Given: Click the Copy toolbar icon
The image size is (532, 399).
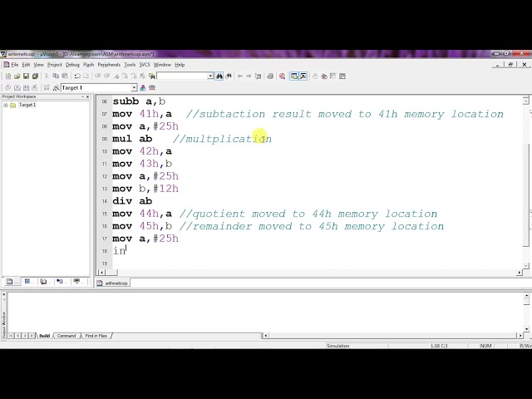Looking at the screenshot, I should (56, 76).
